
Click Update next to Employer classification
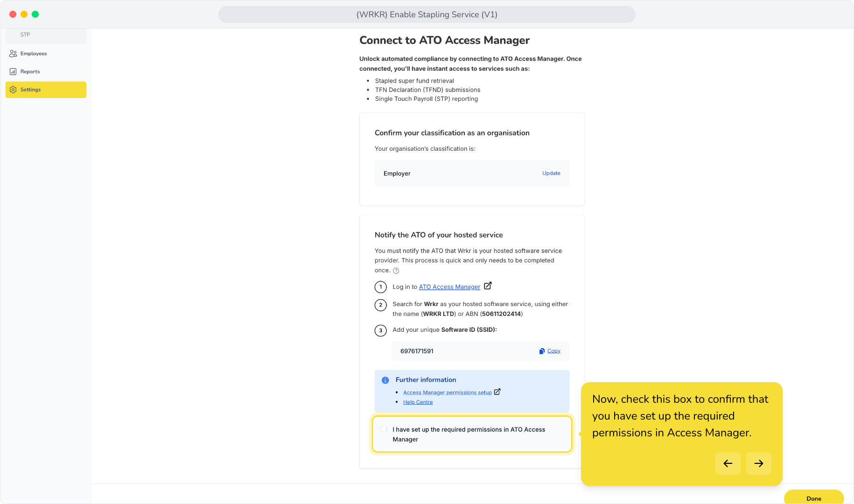551,173
